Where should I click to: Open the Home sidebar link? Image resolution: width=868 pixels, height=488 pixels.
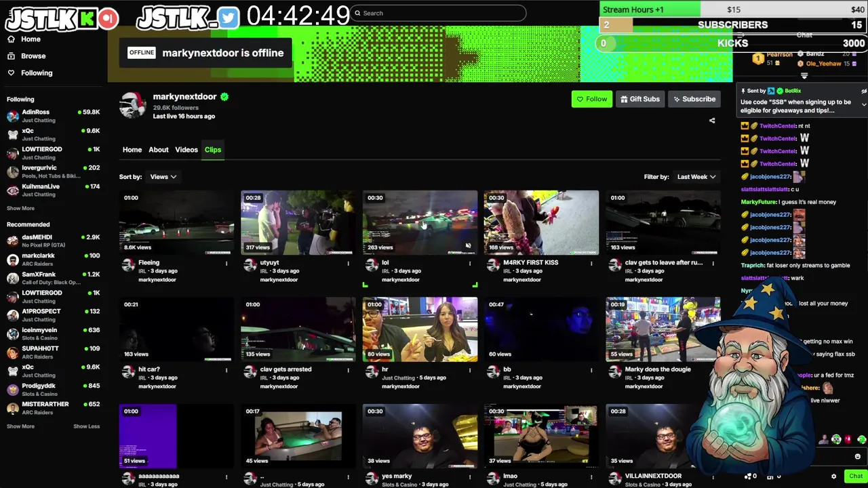[x=24, y=39]
